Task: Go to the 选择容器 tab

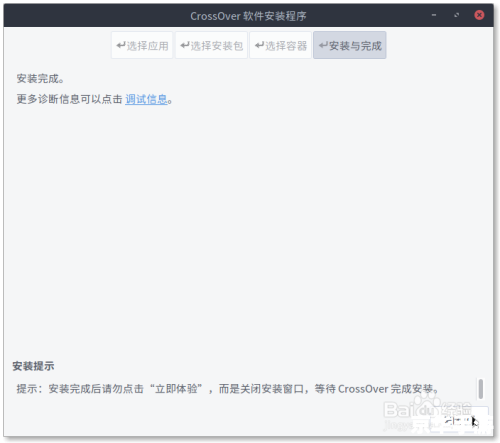Action: [x=280, y=45]
